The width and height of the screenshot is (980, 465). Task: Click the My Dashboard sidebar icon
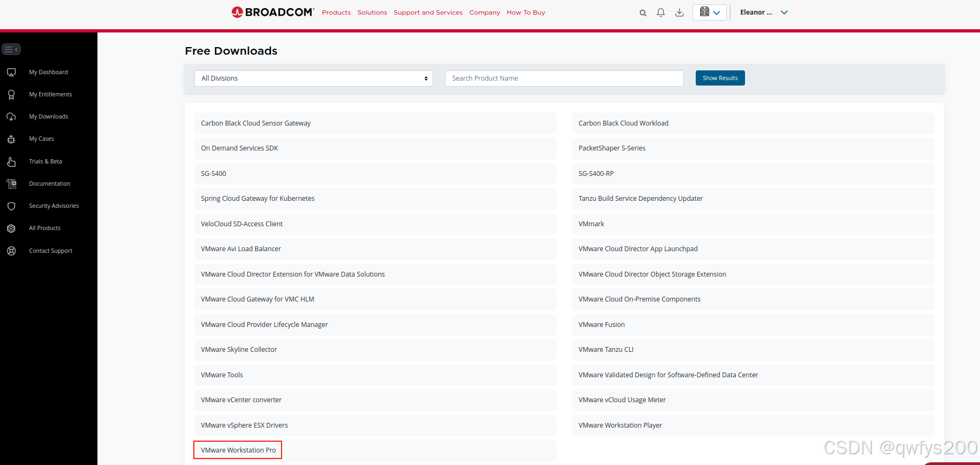(11, 72)
